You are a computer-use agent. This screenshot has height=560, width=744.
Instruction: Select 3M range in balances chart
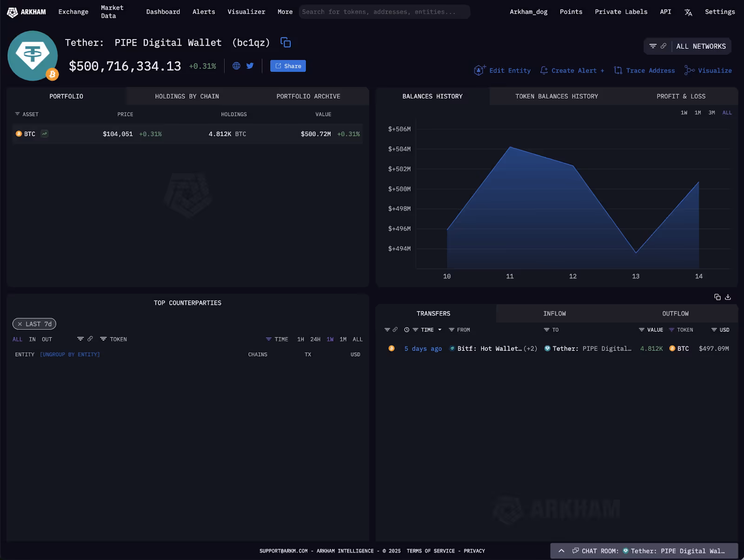[712, 113]
